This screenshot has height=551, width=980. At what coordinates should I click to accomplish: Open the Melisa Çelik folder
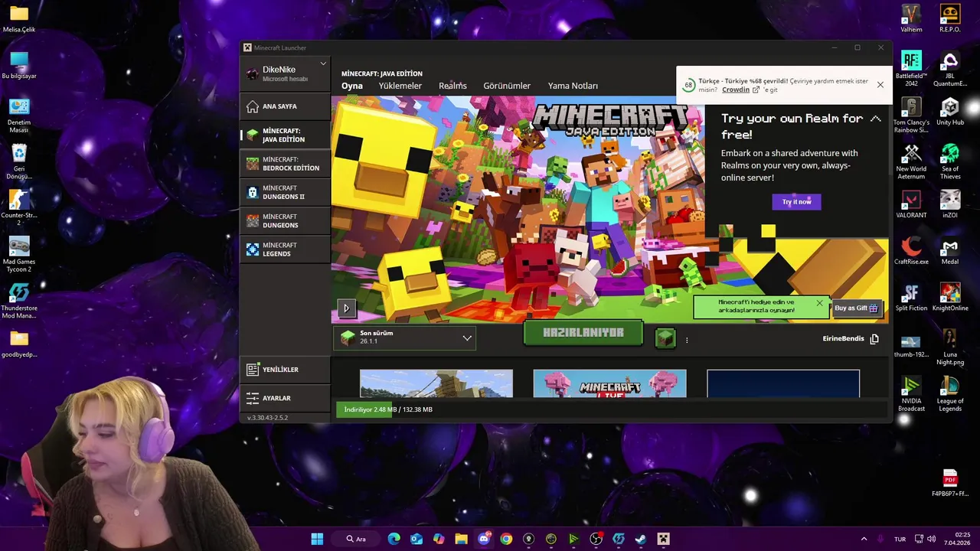19,18
